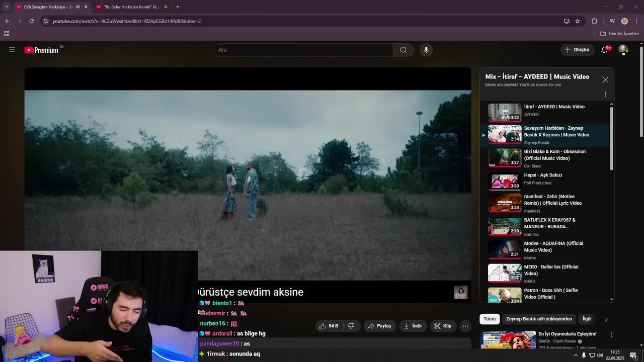Click the Oluştur create button
Viewport: 644px width, 362px height.
[577, 50]
